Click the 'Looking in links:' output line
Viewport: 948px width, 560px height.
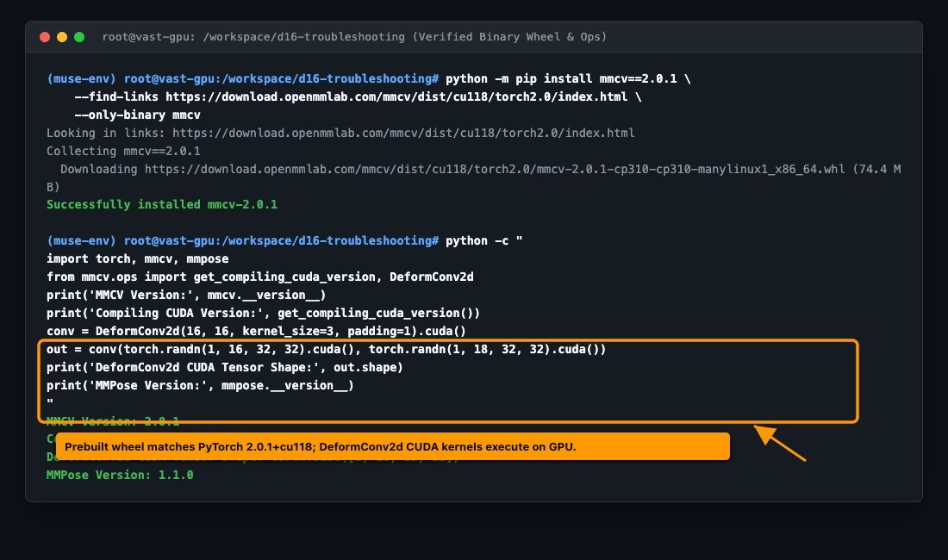pyautogui.click(x=340, y=133)
